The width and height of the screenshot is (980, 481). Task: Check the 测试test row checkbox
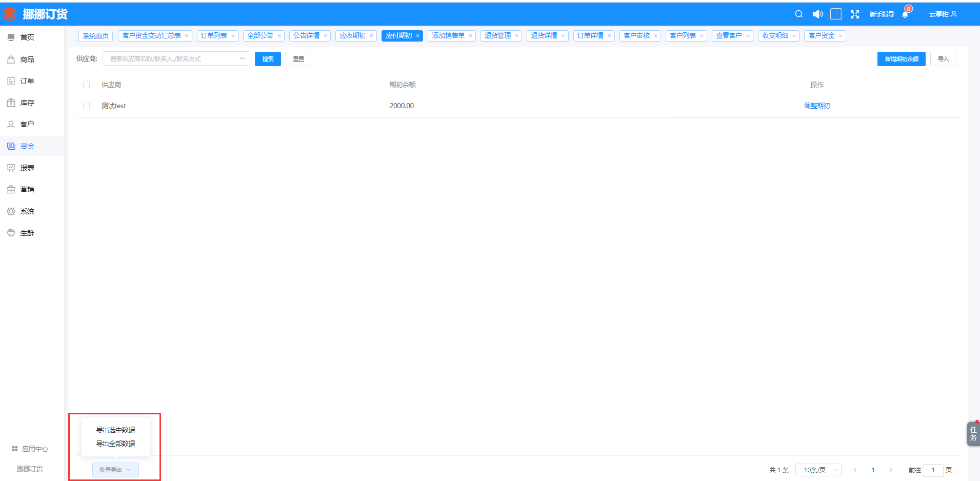pyautogui.click(x=86, y=106)
